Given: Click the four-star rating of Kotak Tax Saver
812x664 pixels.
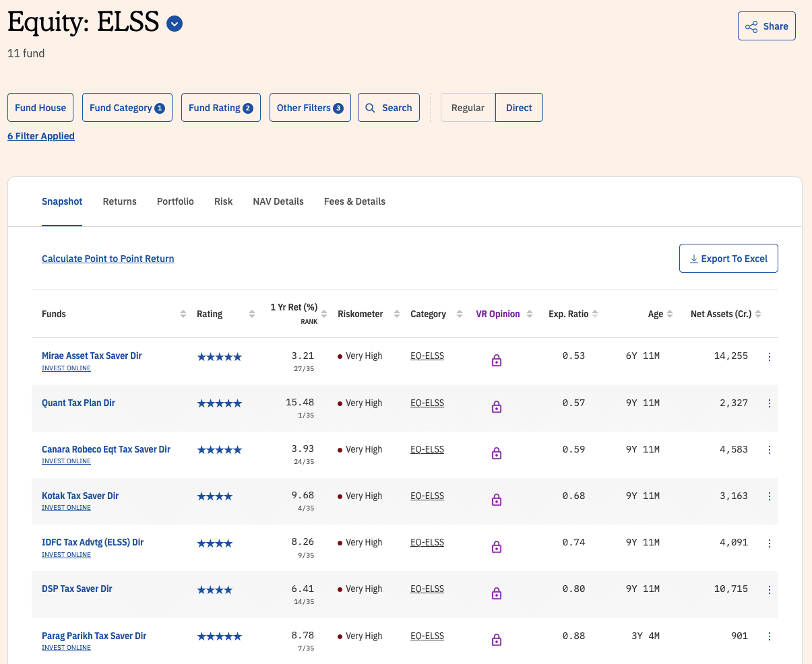Looking at the screenshot, I should click(x=215, y=496).
